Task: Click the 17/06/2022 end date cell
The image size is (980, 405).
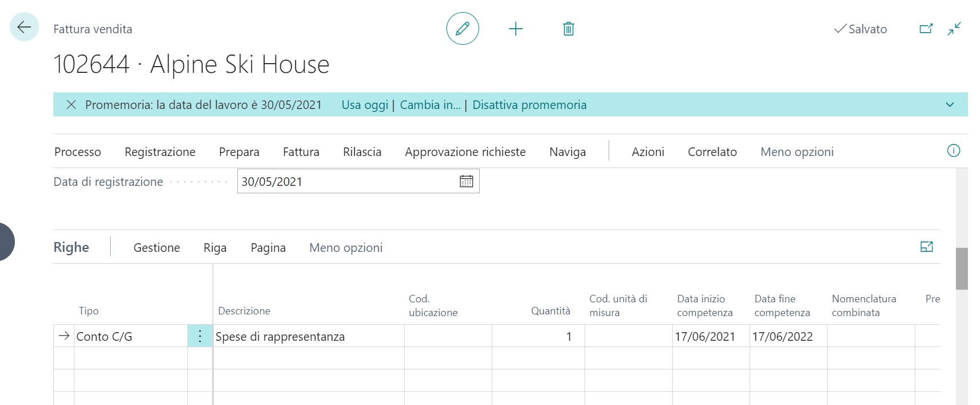Action: [789, 336]
